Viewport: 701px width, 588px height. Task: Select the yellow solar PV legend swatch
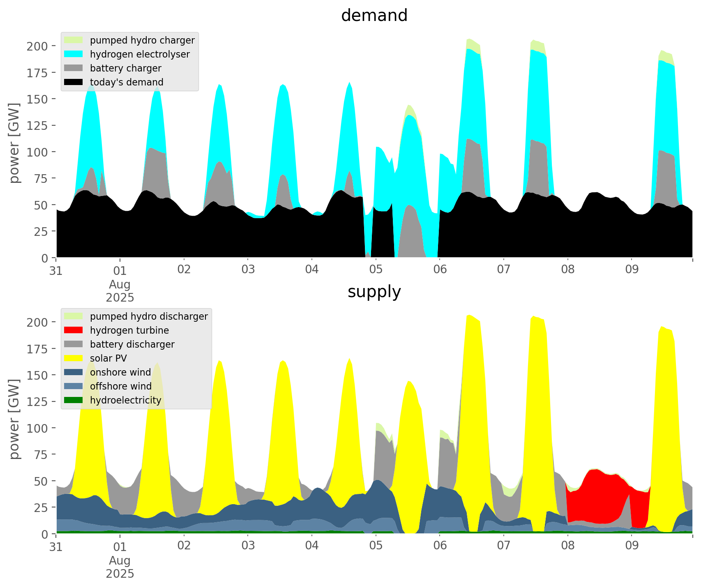[74, 358]
